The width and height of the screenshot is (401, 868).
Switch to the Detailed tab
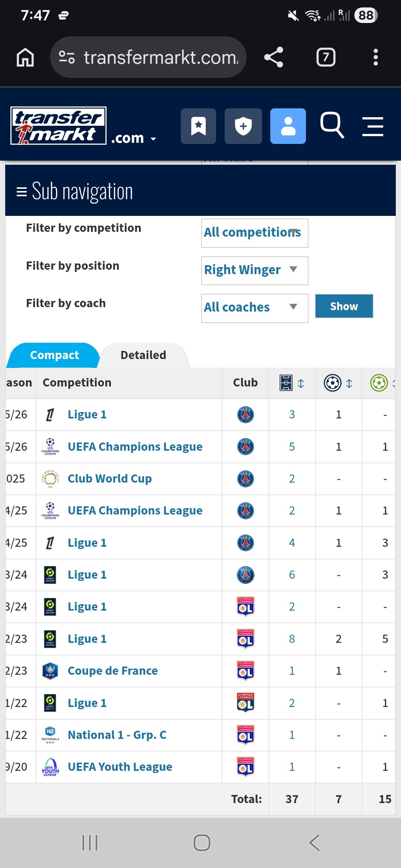pyautogui.click(x=143, y=355)
